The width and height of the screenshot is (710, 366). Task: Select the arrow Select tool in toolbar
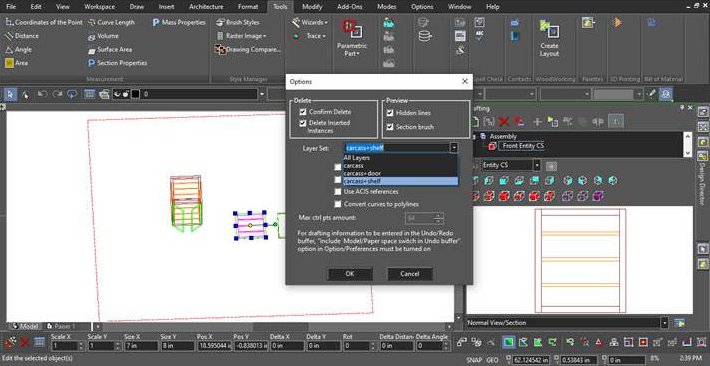tap(10, 94)
